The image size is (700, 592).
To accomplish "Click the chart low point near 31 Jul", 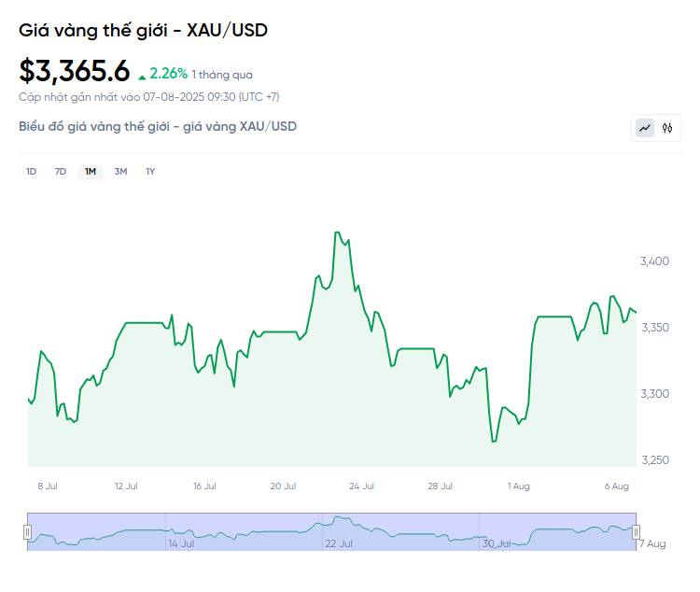I will 494,442.
